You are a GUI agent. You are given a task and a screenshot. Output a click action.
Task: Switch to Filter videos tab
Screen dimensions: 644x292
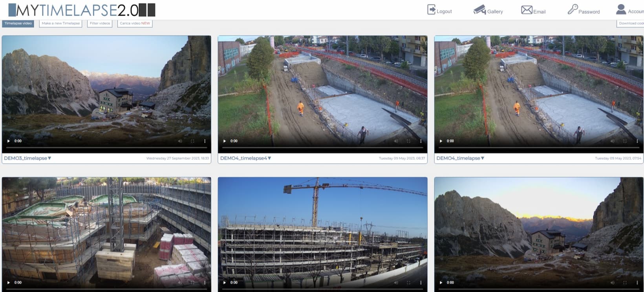click(100, 24)
